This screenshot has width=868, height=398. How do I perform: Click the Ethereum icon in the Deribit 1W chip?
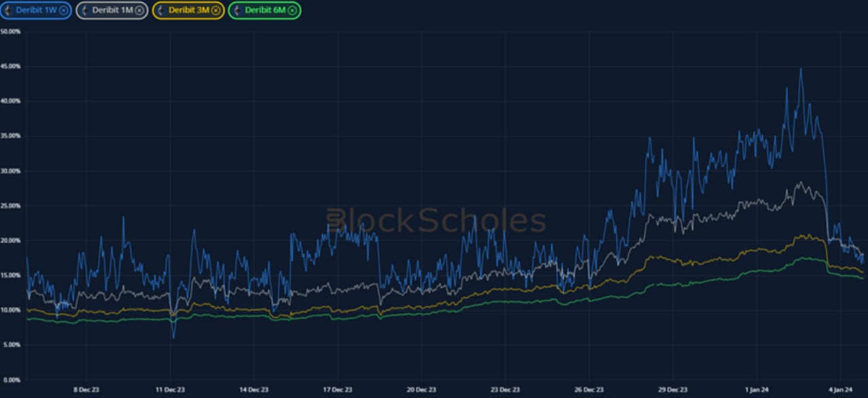tap(8, 10)
